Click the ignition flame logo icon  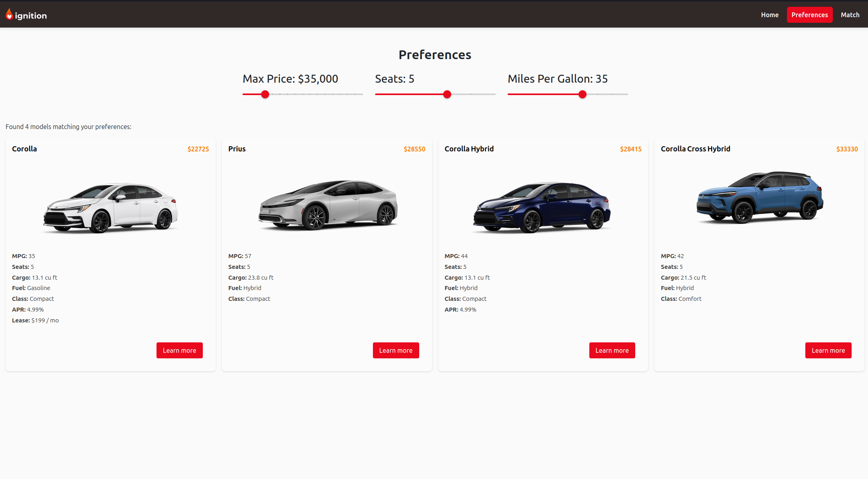[9, 15]
